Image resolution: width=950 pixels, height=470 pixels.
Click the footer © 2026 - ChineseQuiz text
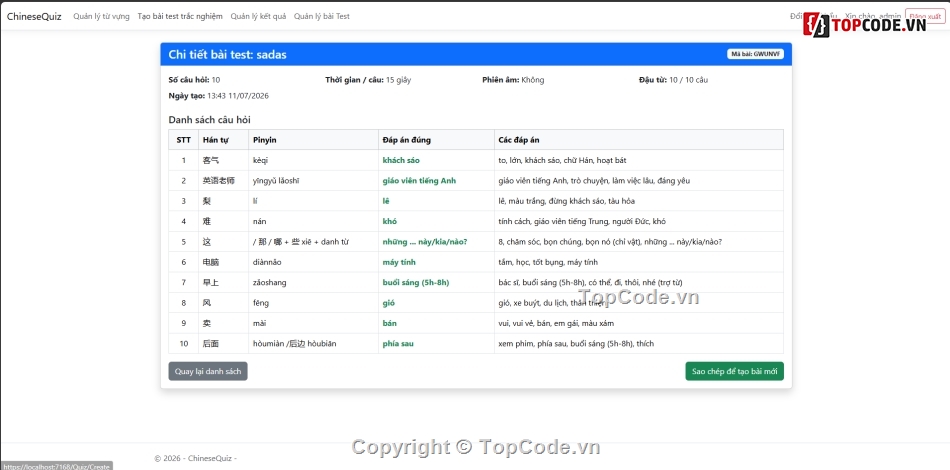click(195, 458)
